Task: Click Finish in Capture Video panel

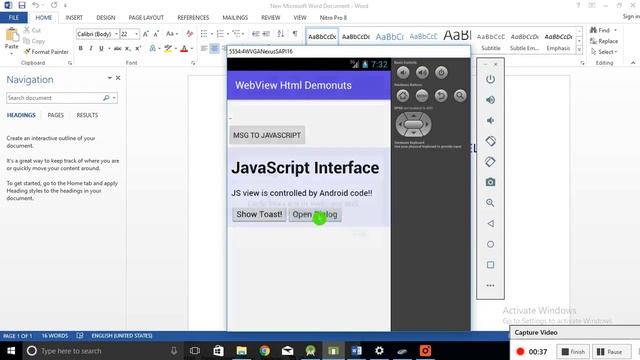Action: [573, 351]
